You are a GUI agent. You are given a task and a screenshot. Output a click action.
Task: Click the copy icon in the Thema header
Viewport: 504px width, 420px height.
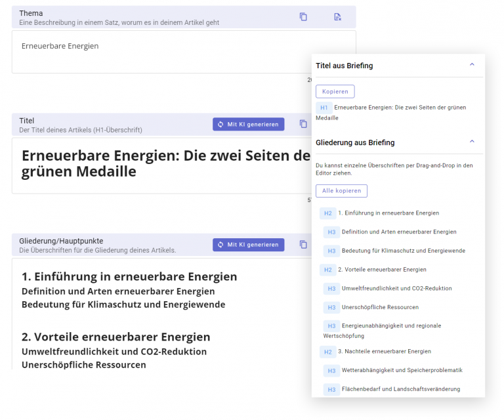303,17
